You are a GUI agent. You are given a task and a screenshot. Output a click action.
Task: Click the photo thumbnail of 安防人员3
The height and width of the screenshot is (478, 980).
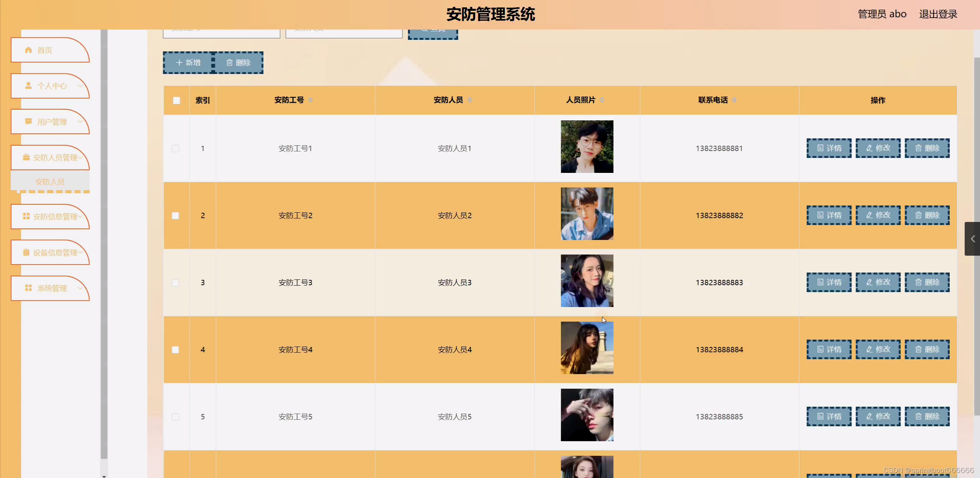pos(587,281)
